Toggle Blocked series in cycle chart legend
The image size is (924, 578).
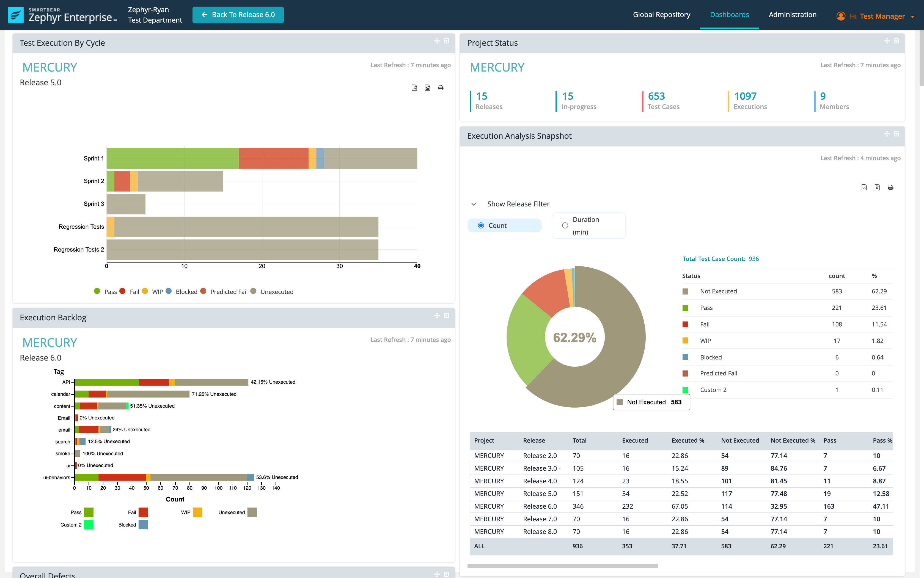click(182, 292)
